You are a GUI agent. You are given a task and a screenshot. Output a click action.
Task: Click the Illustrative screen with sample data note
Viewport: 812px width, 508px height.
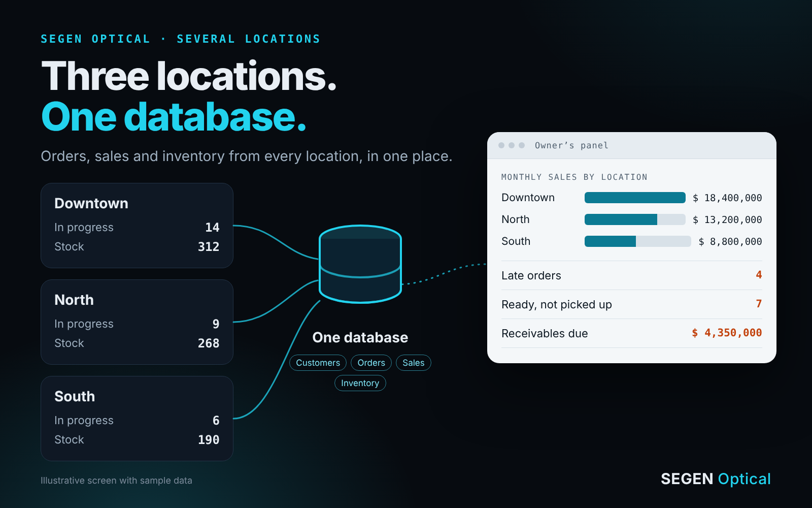[x=116, y=480]
